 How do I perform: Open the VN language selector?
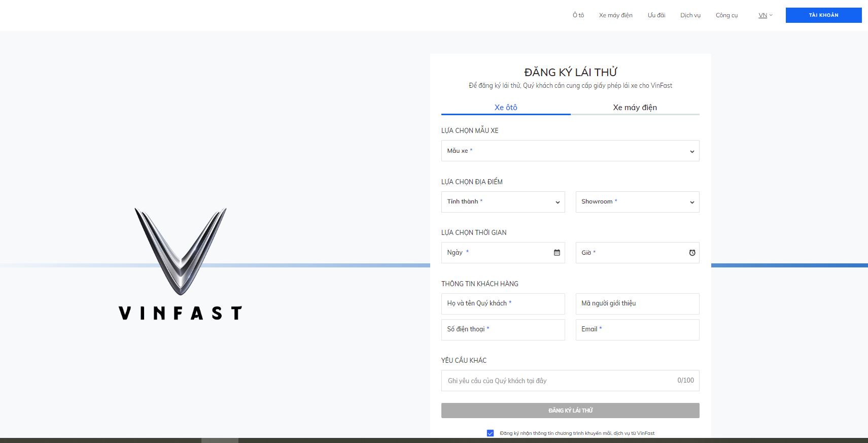coord(765,15)
